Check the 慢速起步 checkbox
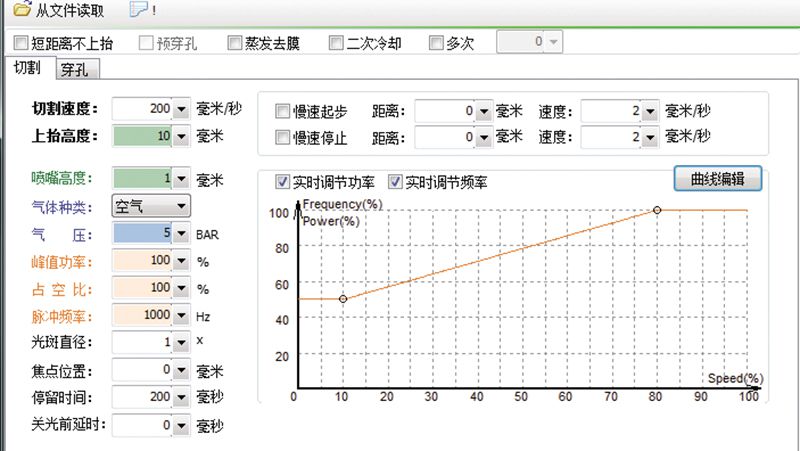Viewport: 800px width, 451px height. (x=282, y=110)
